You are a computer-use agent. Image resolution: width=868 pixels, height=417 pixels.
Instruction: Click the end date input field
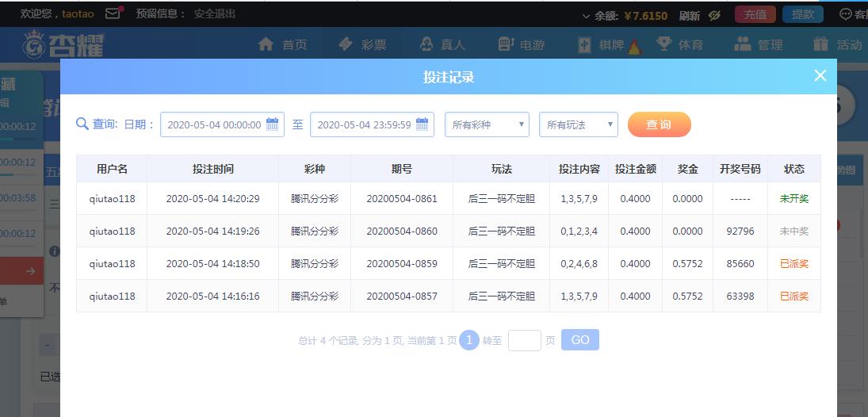pyautogui.click(x=372, y=124)
